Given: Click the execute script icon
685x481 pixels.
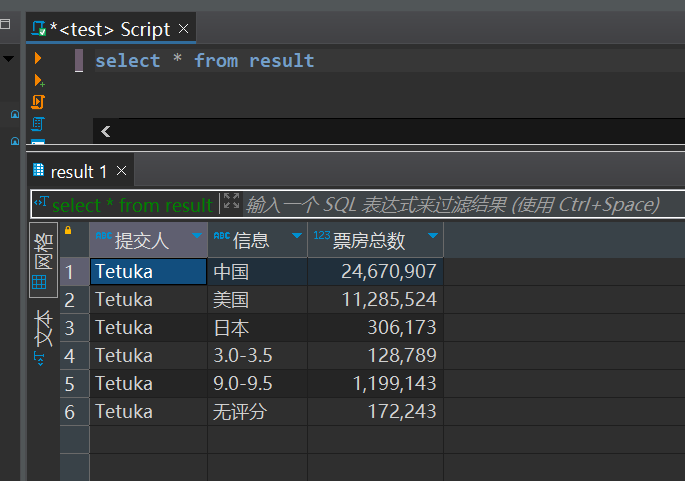Looking at the screenshot, I should tap(38, 102).
